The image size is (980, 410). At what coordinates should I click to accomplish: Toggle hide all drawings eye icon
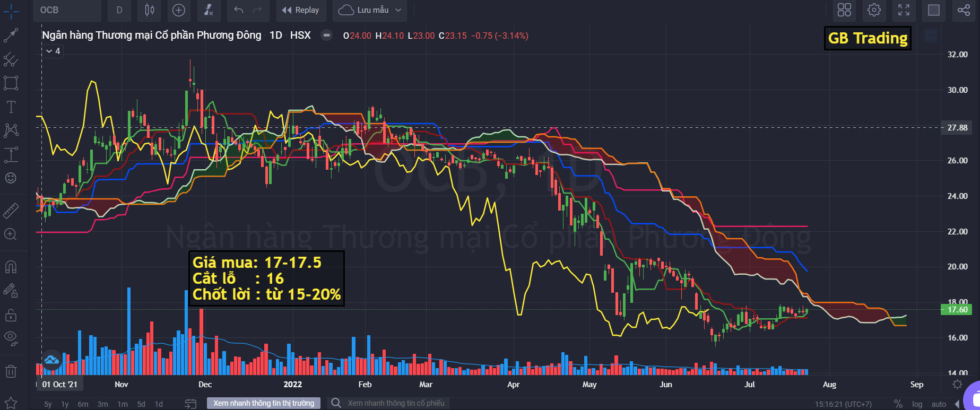[11, 337]
